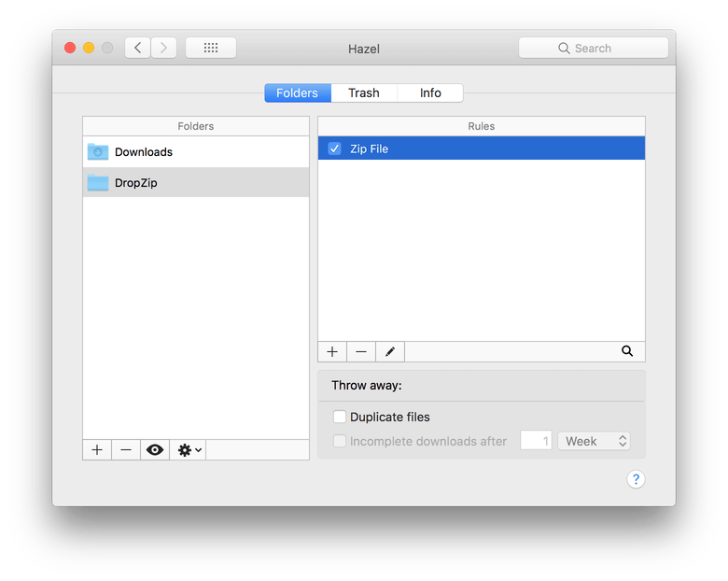Open the Info tab
Viewport: 728px width, 581px height.
click(x=430, y=93)
